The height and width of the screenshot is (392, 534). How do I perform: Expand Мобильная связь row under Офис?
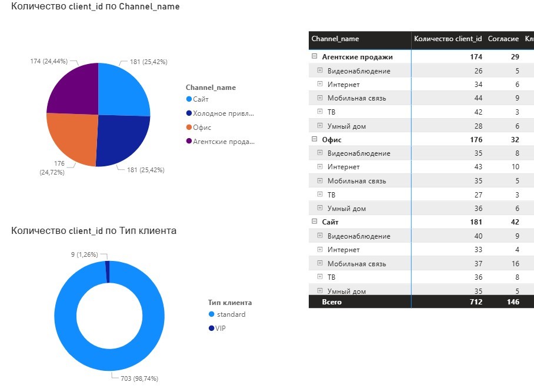320,181
